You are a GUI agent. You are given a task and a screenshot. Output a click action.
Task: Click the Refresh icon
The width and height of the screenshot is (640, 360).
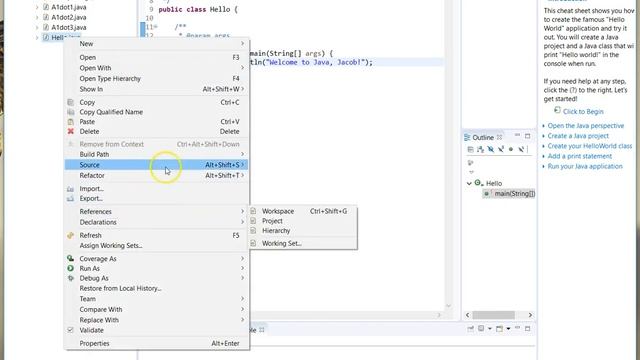[x=71, y=235]
